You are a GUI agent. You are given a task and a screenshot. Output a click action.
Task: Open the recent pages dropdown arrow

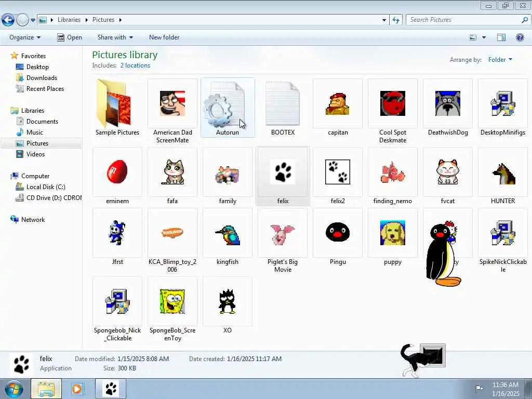click(33, 20)
